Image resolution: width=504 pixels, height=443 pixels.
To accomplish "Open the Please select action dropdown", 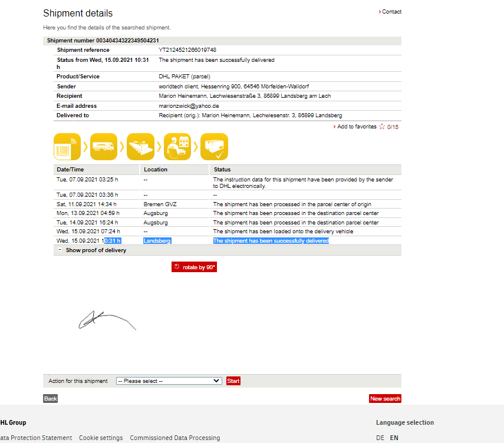I will 169,381.
